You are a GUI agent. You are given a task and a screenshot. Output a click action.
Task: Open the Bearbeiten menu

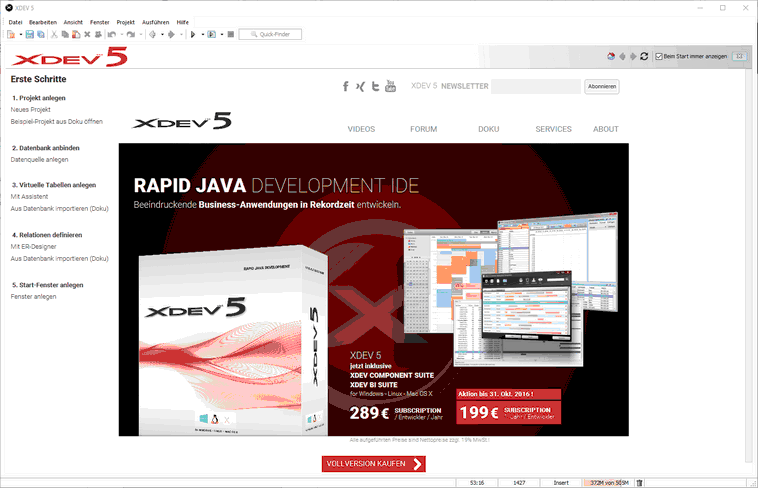(x=43, y=22)
